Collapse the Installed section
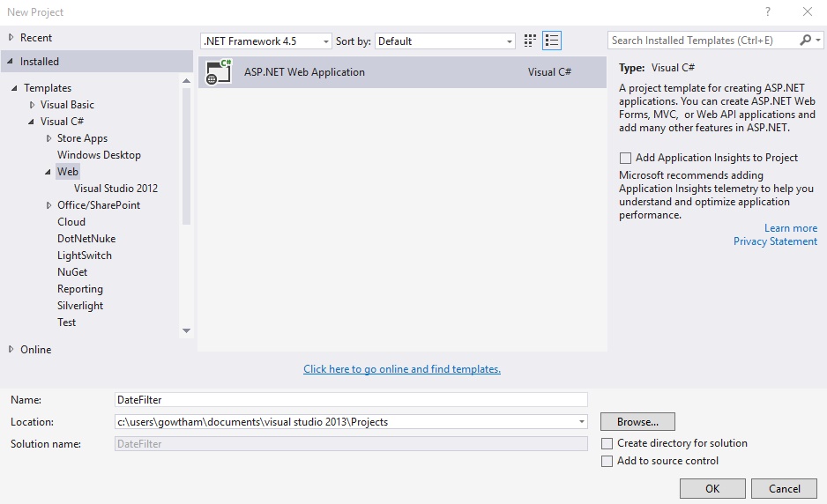The height and width of the screenshot is (504, 827). tap(10, 61)
